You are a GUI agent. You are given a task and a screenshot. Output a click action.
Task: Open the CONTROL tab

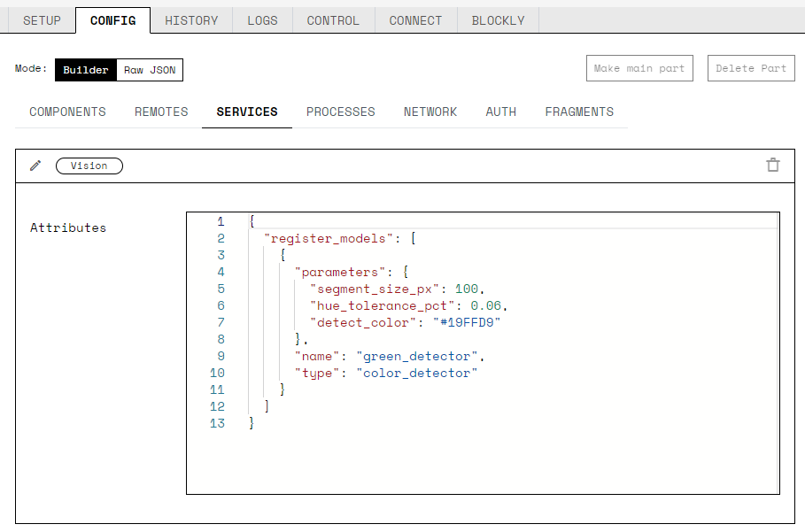tap(333, 19)
